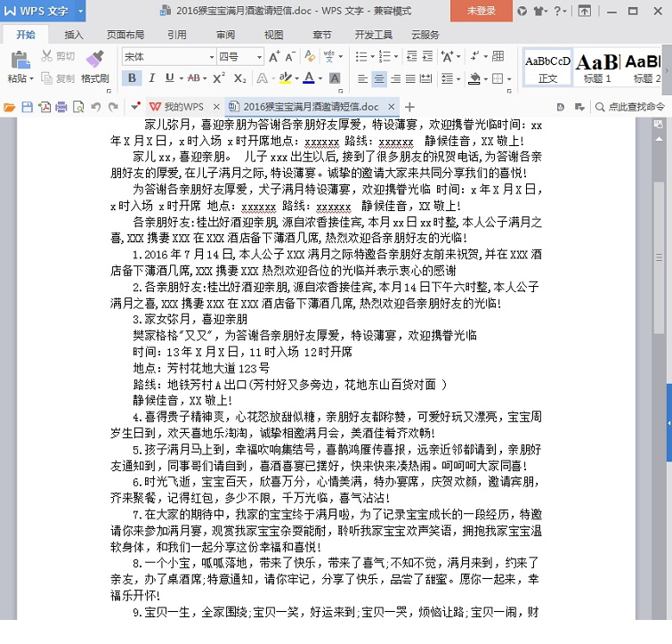Add new document tab with plus

click(409, 107)
